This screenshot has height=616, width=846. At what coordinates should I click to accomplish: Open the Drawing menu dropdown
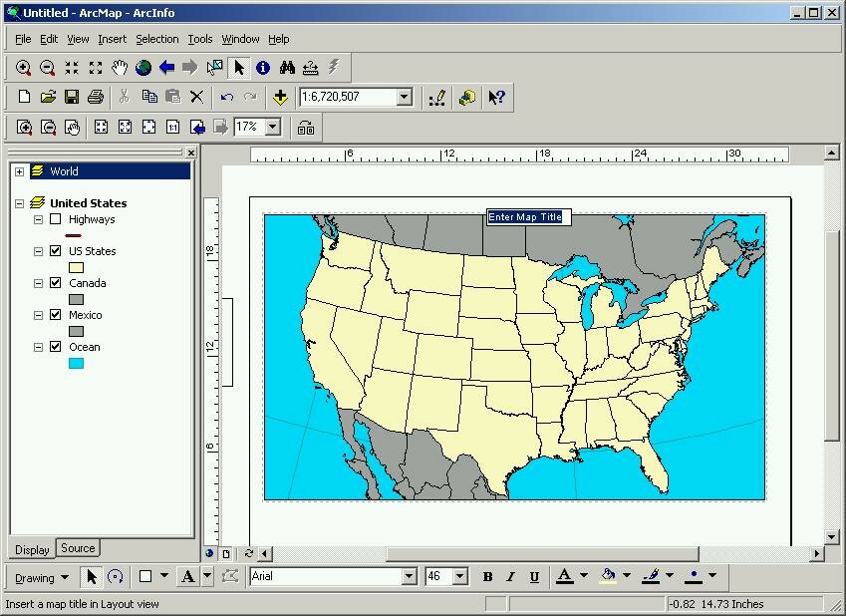click(42, 578)
